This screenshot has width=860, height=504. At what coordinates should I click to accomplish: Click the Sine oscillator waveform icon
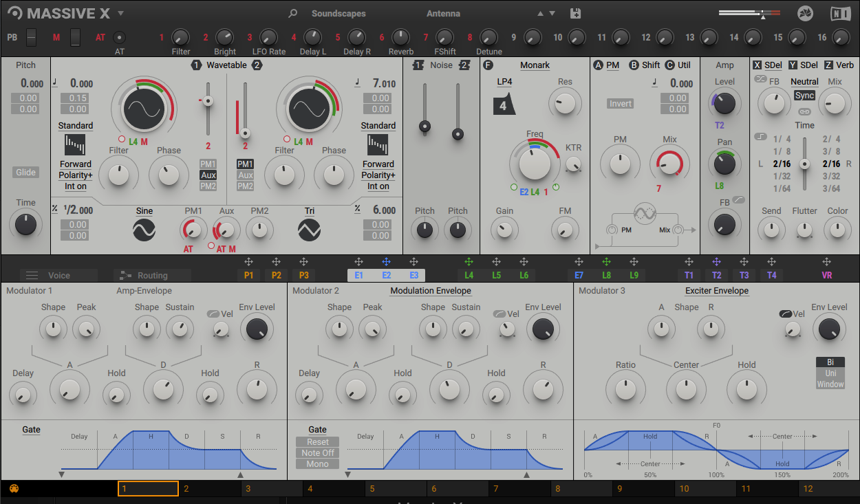pyautogui.click(x=144, y=230)
